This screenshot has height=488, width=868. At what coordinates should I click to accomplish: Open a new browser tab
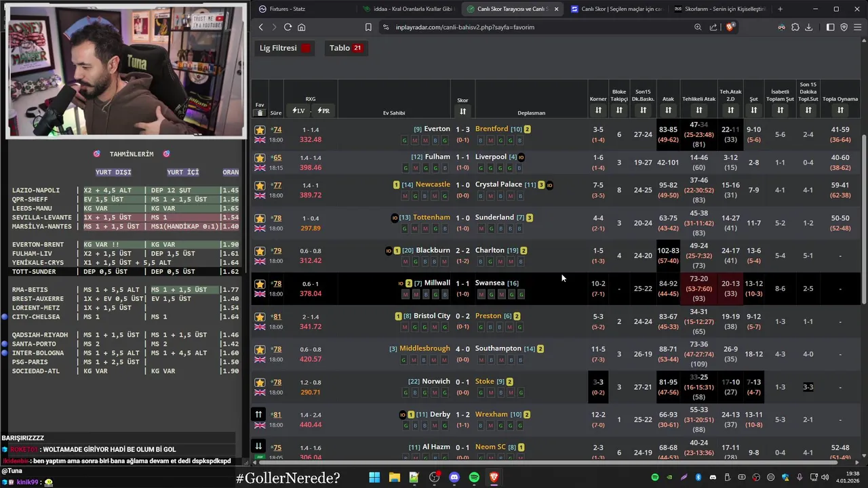coord(780,9)
